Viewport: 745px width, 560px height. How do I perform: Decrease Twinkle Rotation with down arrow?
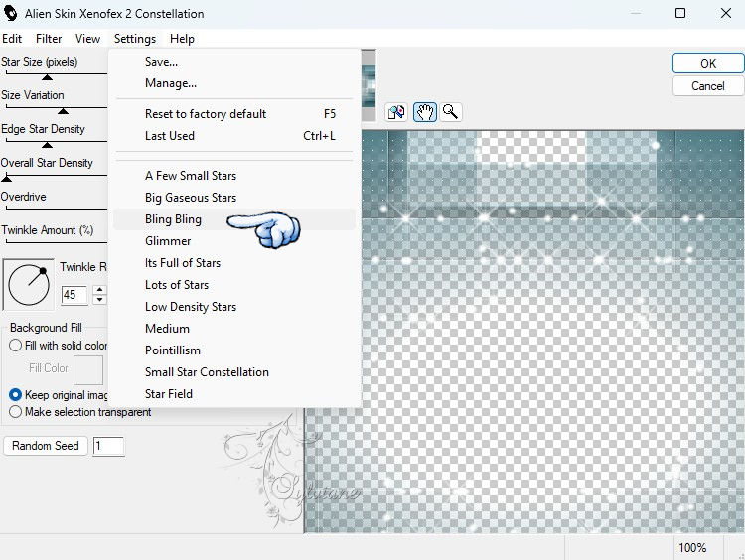[99, 299]
